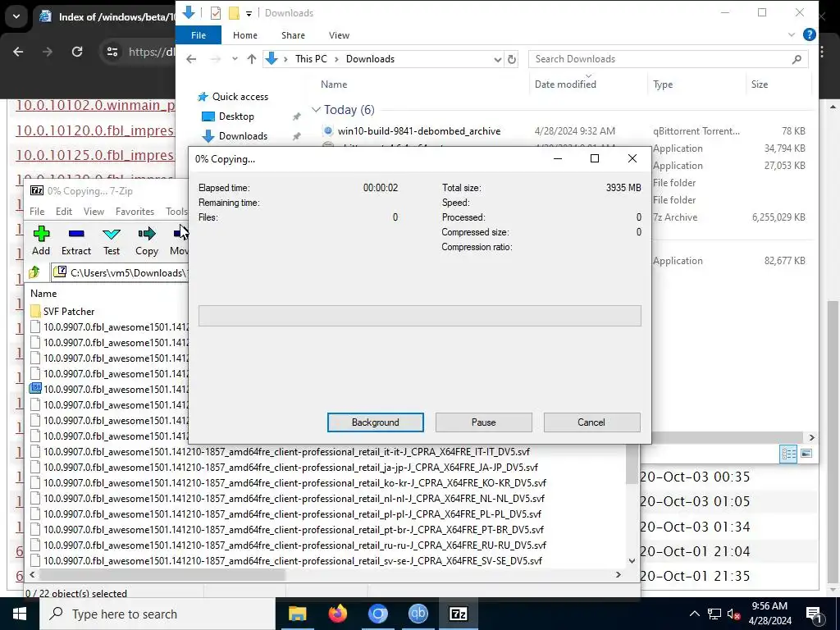Show hidden tray icons
The image size is (840, 630).
[694, 614]
